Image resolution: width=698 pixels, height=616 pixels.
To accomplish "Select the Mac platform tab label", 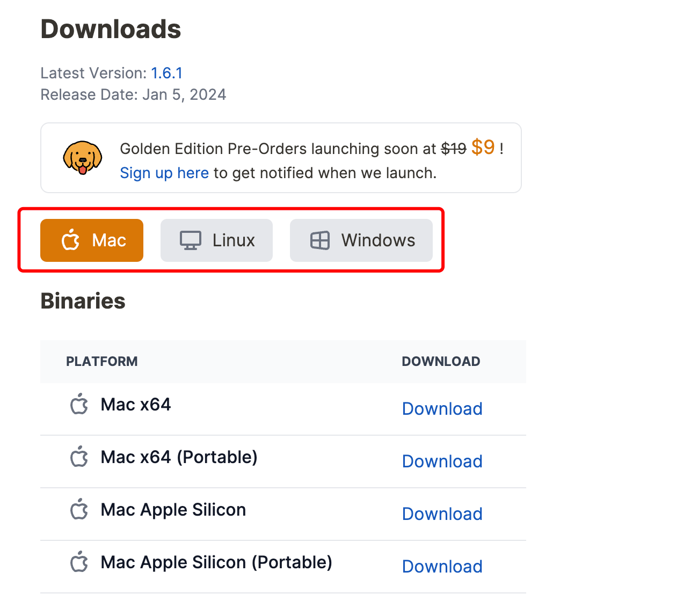I will coord(109,240).
